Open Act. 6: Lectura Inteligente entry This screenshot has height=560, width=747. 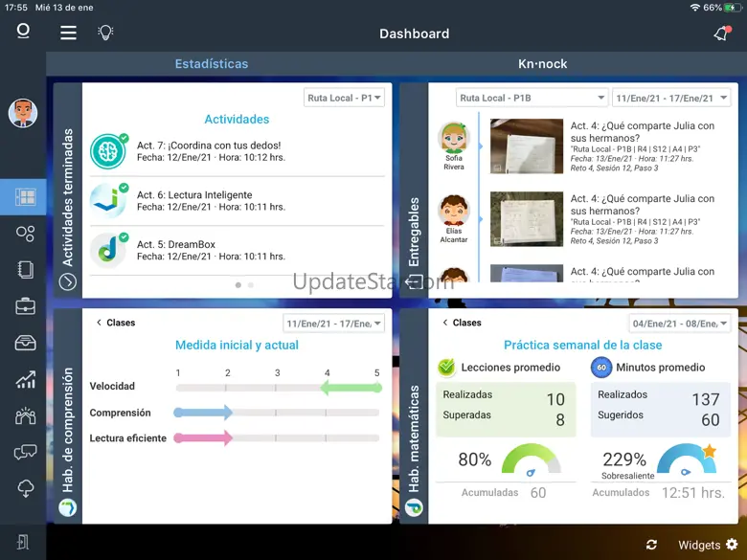pos(238,201)
